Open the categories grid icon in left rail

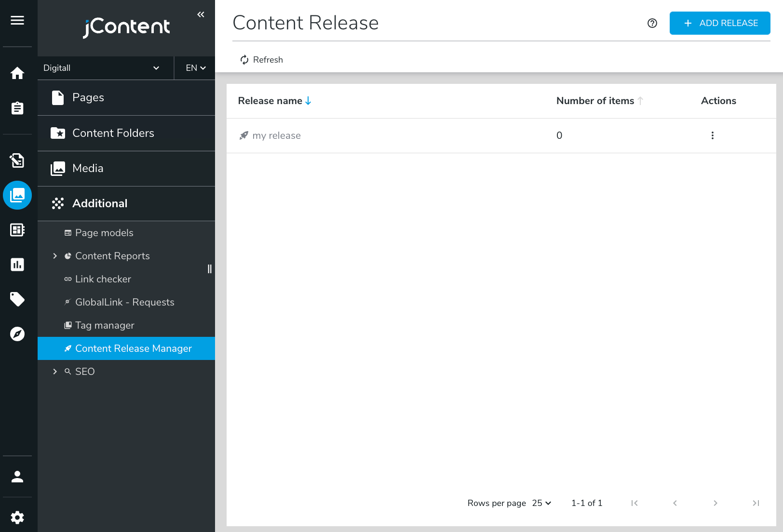pyautogui.click(x=17, y=230)
